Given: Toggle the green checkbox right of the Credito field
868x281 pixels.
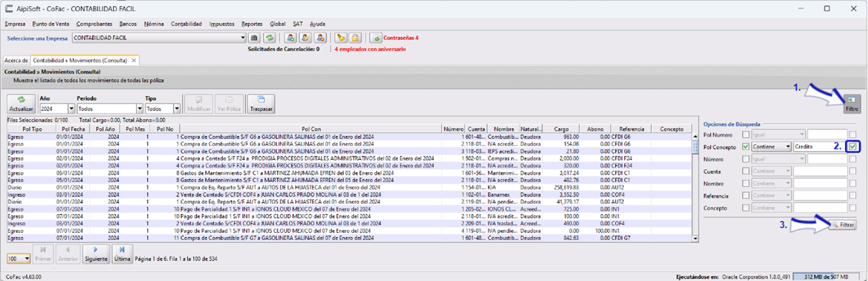Looking at the screenshot, I should 854,146.
